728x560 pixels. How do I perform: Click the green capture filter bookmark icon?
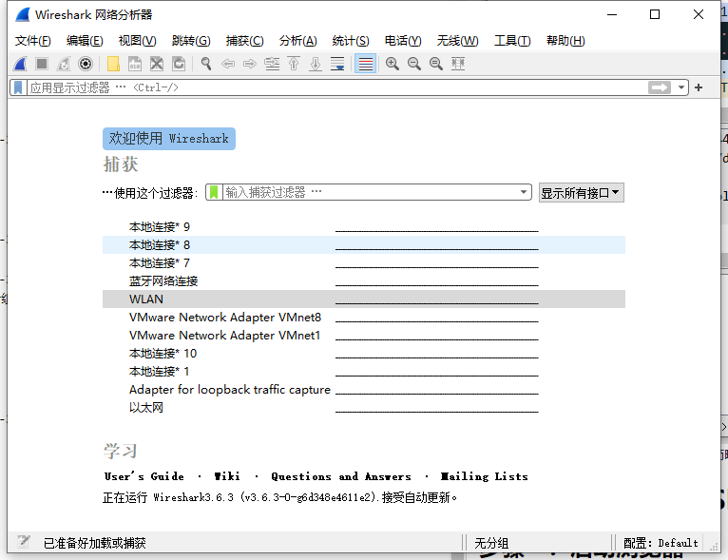(x=214, y=192)
